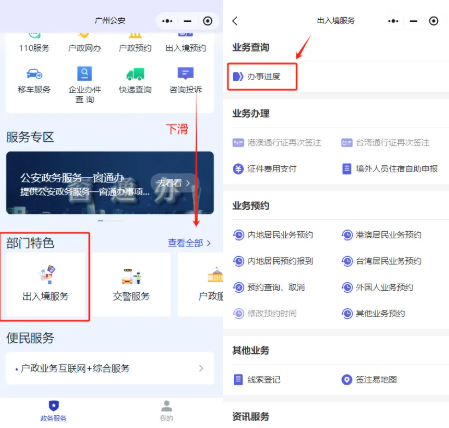Open the 办事进度 icon
Screen dimensions: 449x428
click(238, 77)
